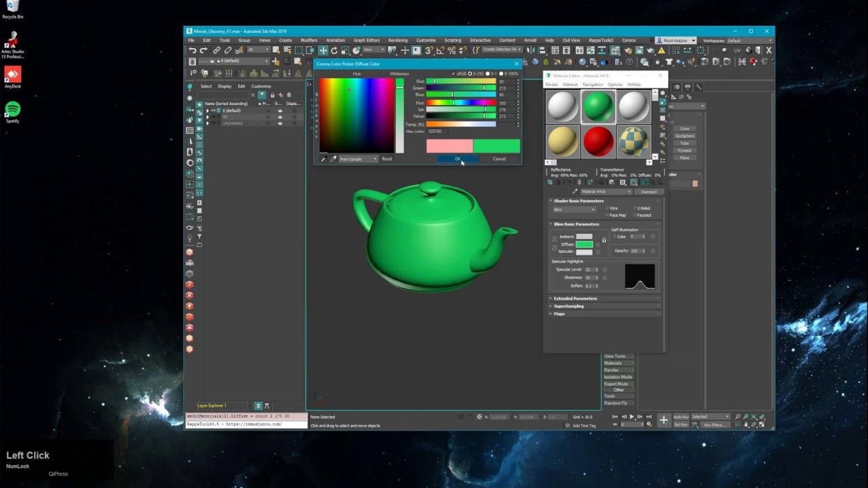Select the Move transform tool
The width and height of the screenshot is (868, 488).
coord(323,50)
